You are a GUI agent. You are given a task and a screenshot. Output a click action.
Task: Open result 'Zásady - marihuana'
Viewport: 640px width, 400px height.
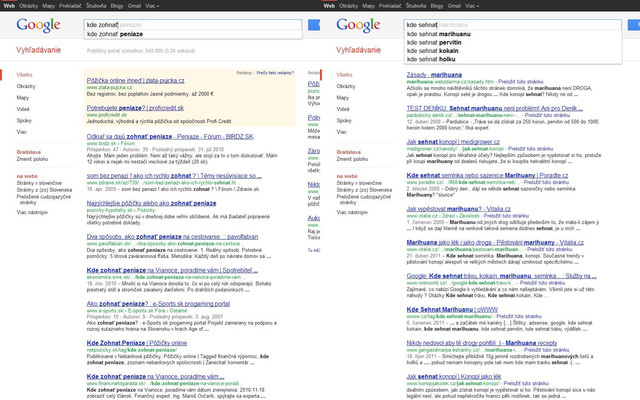coord(434,75)
